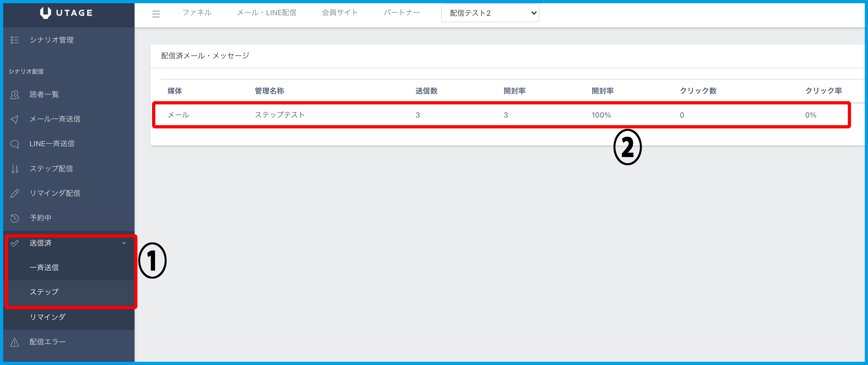The width and height of the screenshot is (868, 365).
Task: Click the 読者一覧 users icon
Action: (x=15, y=95)
